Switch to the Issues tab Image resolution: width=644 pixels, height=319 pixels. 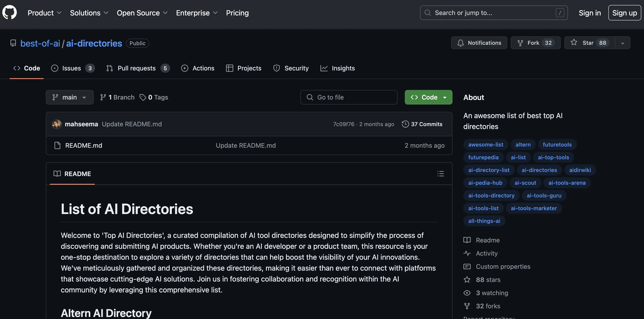point(73,68)
